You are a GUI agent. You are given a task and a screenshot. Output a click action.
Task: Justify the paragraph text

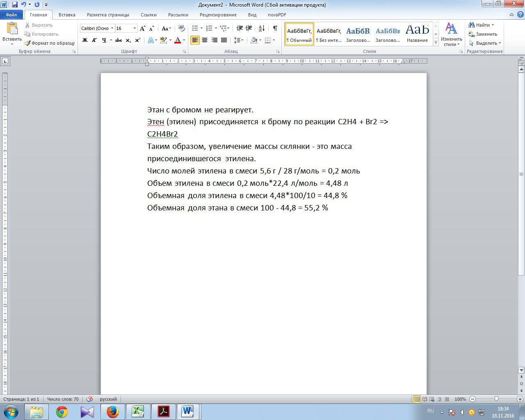(x=224, y=40)
